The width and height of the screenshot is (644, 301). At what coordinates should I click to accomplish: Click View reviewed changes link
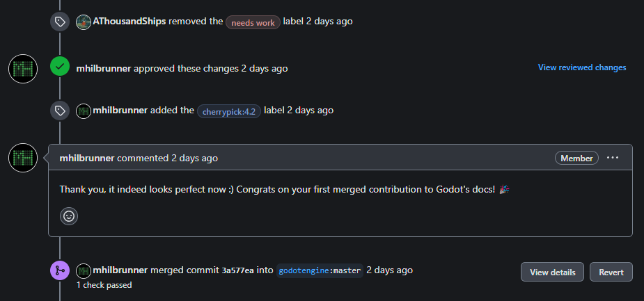coord(582,67)
